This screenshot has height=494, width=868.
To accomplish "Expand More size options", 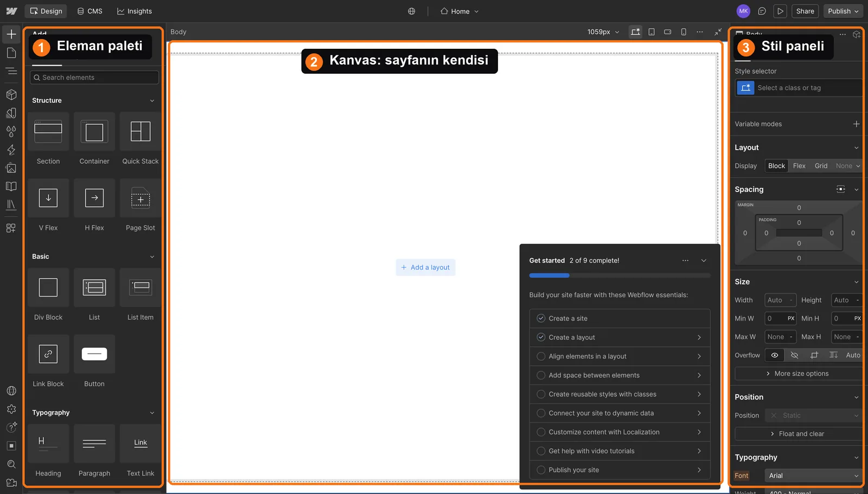I will coord(798,374).
